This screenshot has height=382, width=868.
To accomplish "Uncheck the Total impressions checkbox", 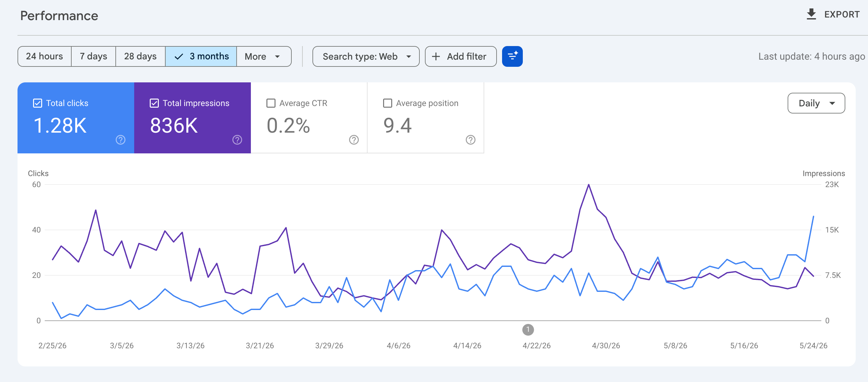I will [x=154, y=103].
